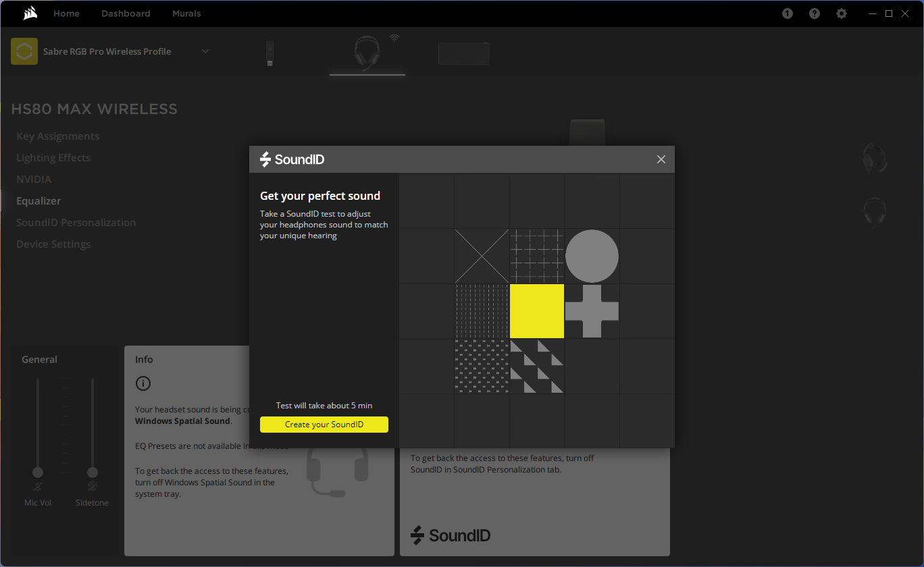Click the SoundID logo in bottom panel
This screenshot has width=924, height=567.
point(451,536)
